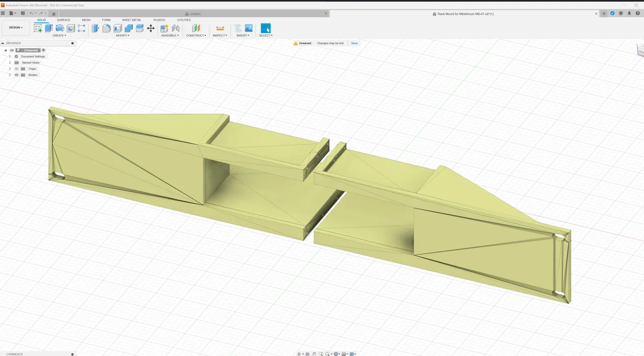Toggle visibility of the Bodies folder
Viewport: 644px width, 356px height.
pos(17,74)
